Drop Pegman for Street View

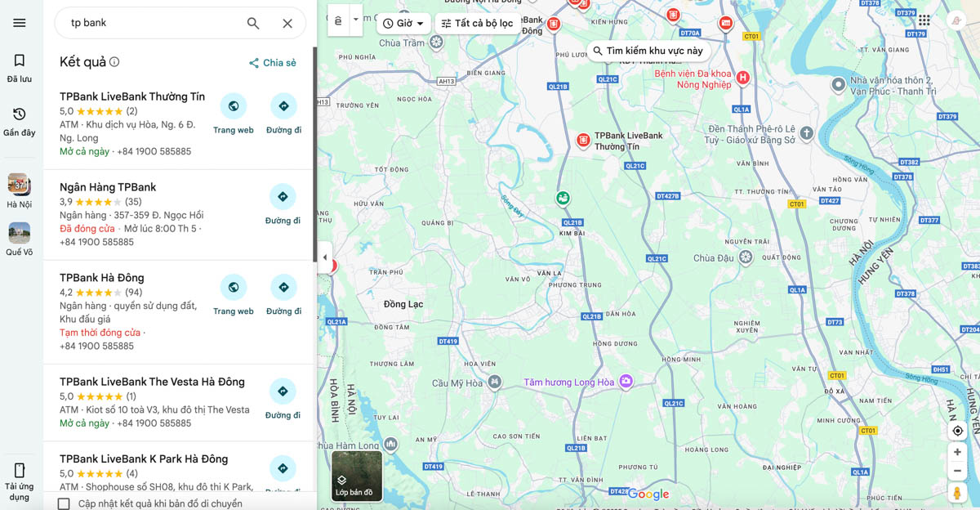958,493
